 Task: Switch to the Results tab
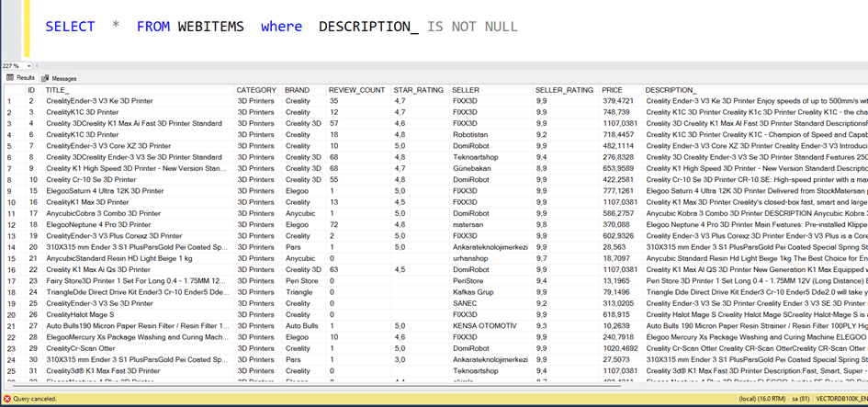coord(25,78)
